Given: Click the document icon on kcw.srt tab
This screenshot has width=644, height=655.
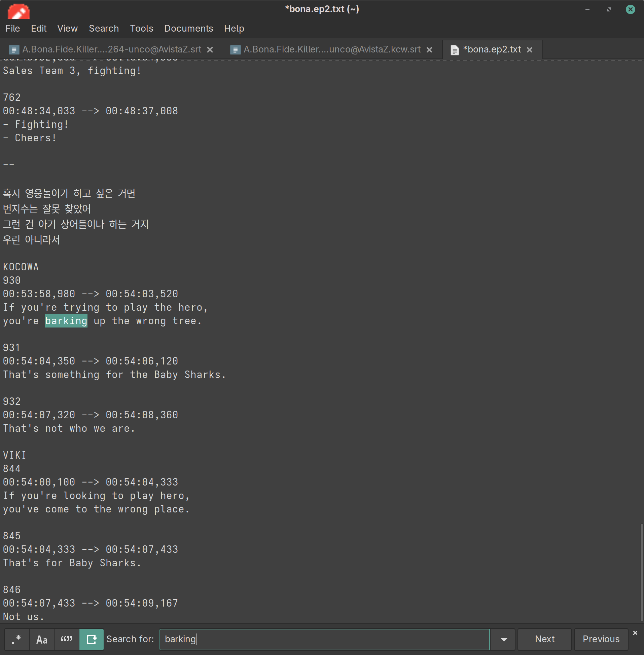Looking at the screenshot, I should (235, 50).
